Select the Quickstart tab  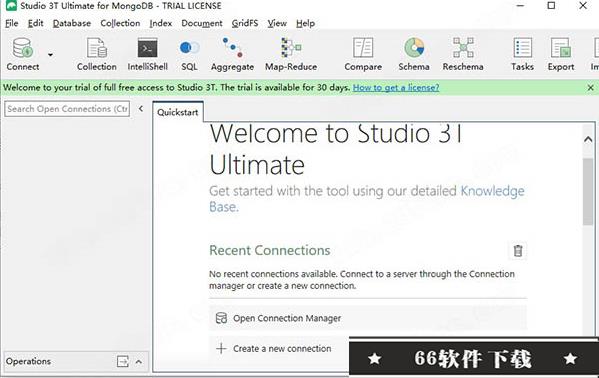[178, 112]
